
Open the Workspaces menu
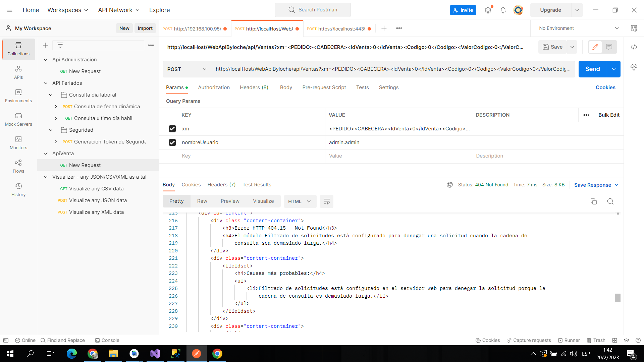point(68,10)
